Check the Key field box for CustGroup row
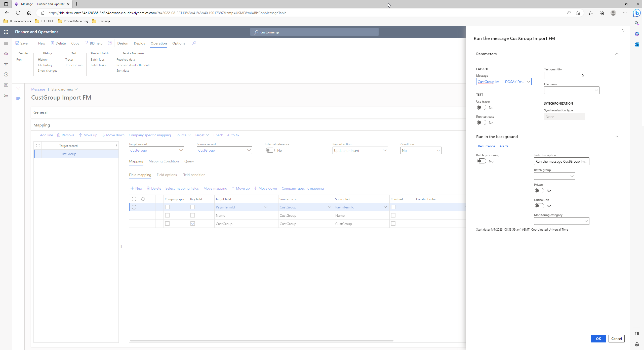 tap(193, 224)
